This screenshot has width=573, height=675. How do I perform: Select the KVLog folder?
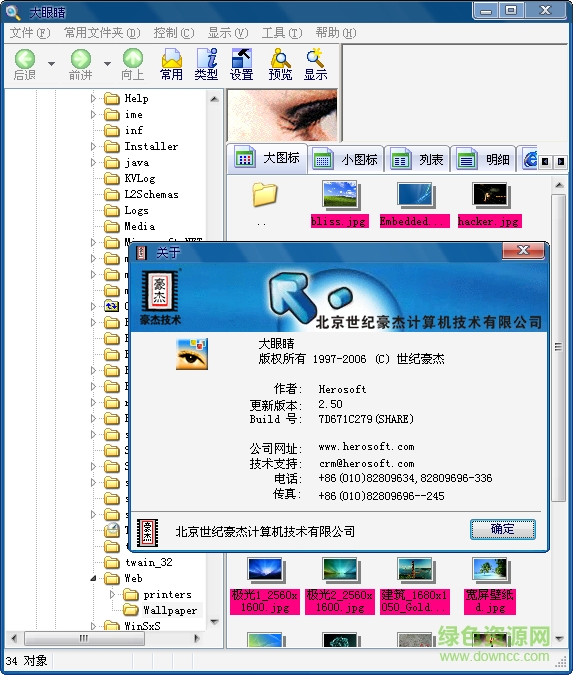point(139,178)
